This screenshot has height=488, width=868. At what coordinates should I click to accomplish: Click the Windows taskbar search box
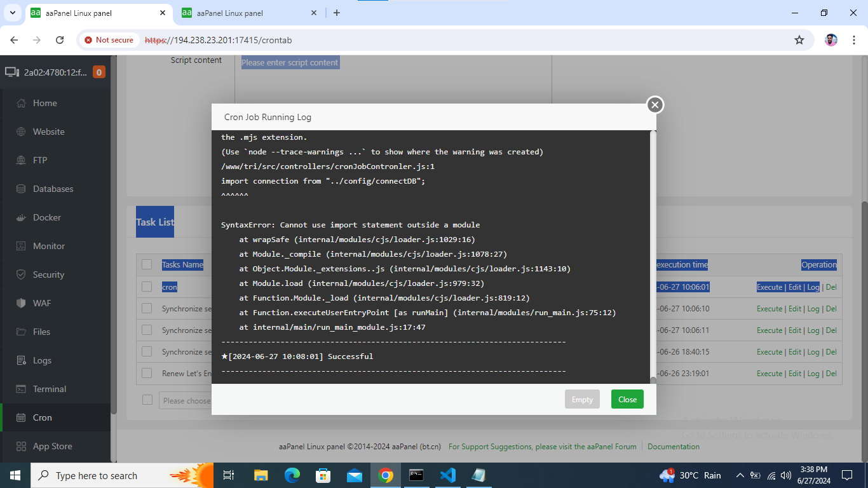(123, 475)
